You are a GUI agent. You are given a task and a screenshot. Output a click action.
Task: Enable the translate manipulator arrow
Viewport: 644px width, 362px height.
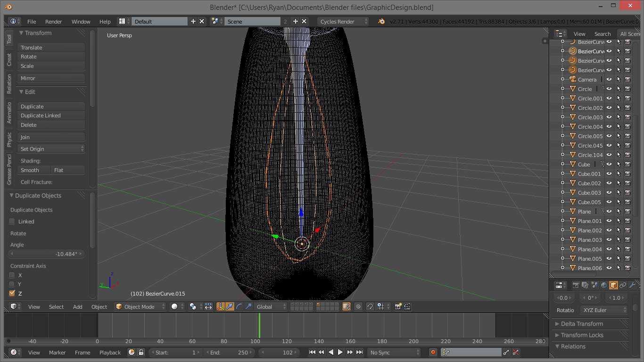pyautogui.click(x=230, y=306)
